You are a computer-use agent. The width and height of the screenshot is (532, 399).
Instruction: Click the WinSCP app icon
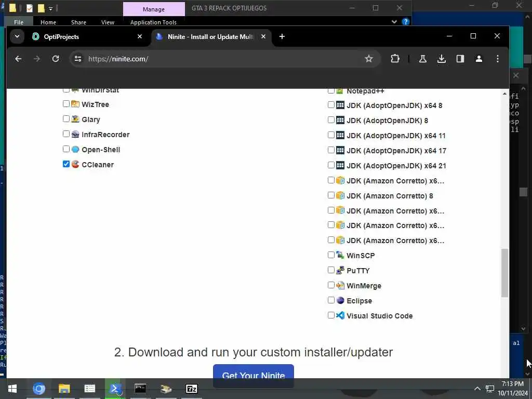click(340, 255)
